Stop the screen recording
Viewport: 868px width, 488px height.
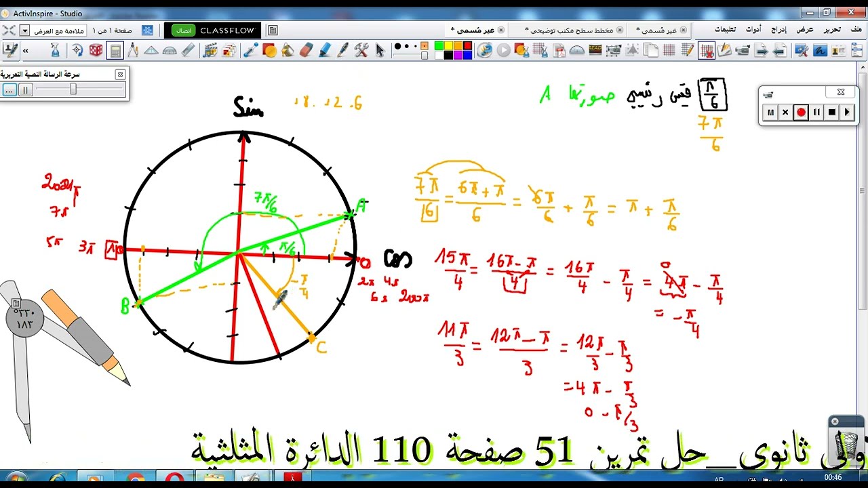click(x=832, y=113)
